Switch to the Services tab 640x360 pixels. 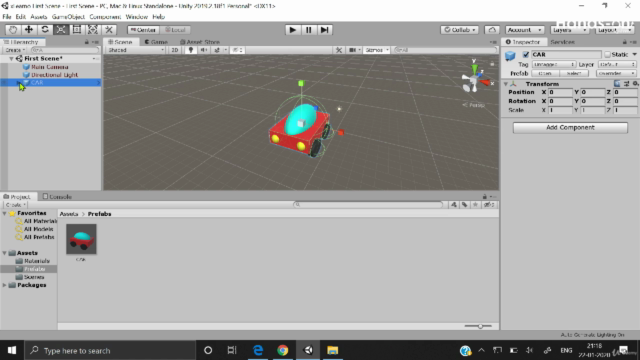(562, 42)
